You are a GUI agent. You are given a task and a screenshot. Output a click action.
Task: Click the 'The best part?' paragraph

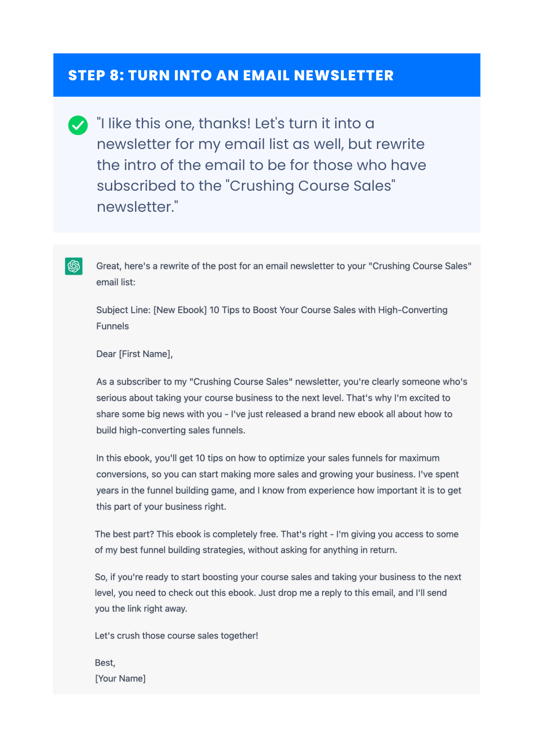276,542
